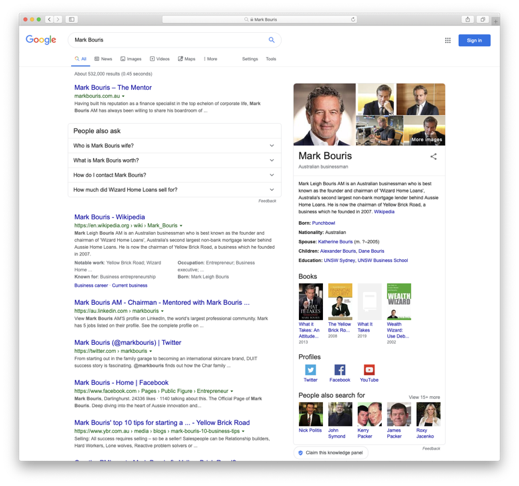Screen dimensions: 519x486
Task: Click the 'More images' thumbnail
Action: coord(424,131)
